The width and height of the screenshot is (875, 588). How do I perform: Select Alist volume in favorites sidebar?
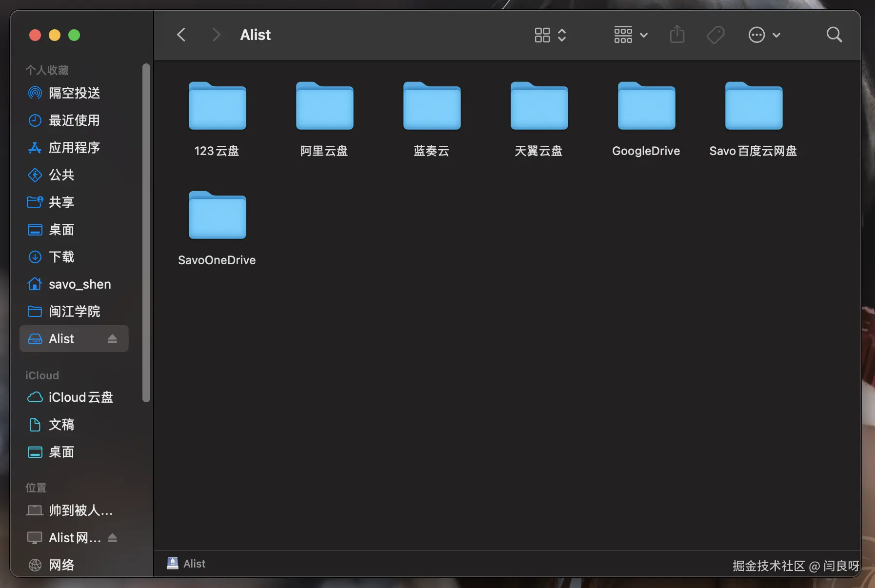point(74,339)
